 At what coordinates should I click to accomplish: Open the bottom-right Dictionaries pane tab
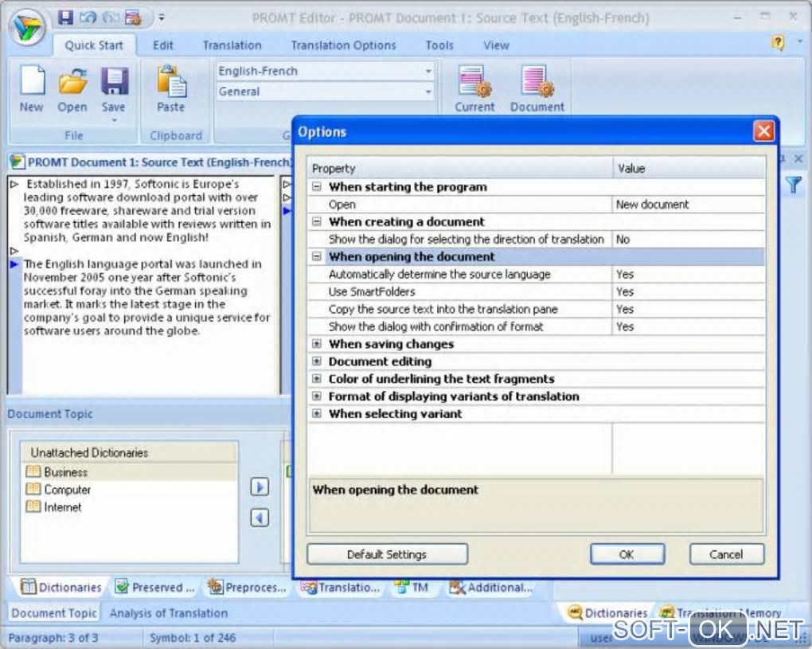608,612
